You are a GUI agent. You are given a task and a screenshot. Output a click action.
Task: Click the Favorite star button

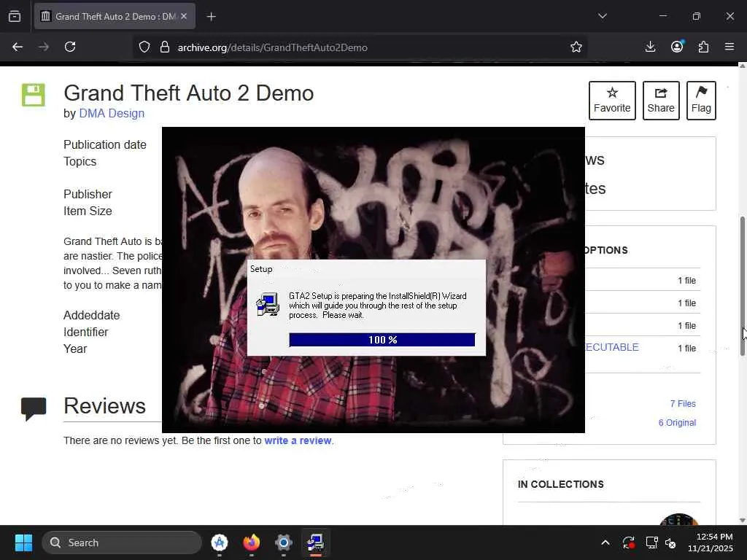click(612, 101)
